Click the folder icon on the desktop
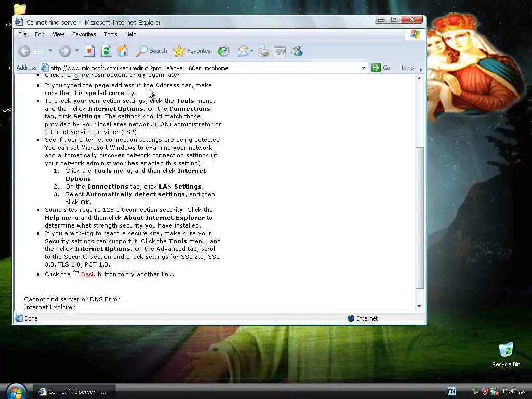 20,8
